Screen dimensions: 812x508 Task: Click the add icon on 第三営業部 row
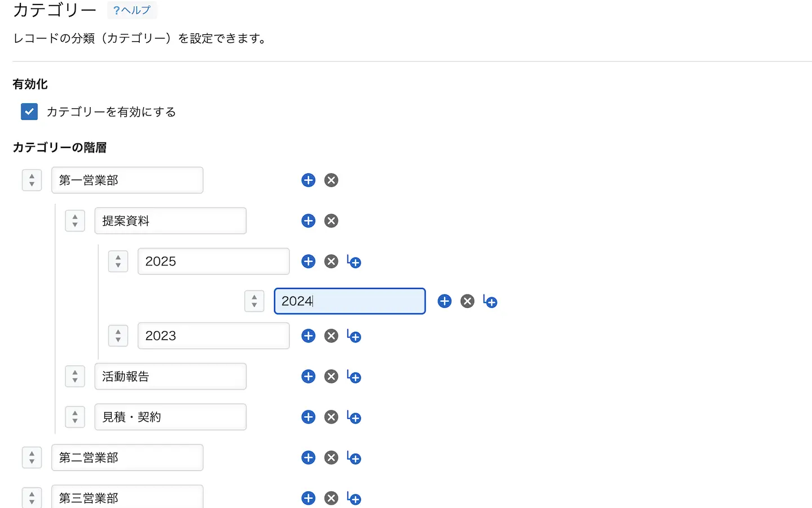coord(308,498)
